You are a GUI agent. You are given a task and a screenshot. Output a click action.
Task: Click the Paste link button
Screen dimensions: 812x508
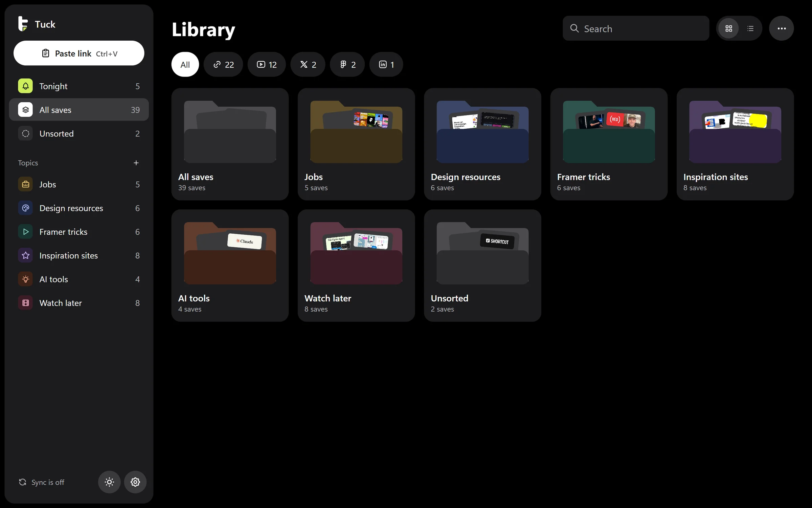(79, 53)
